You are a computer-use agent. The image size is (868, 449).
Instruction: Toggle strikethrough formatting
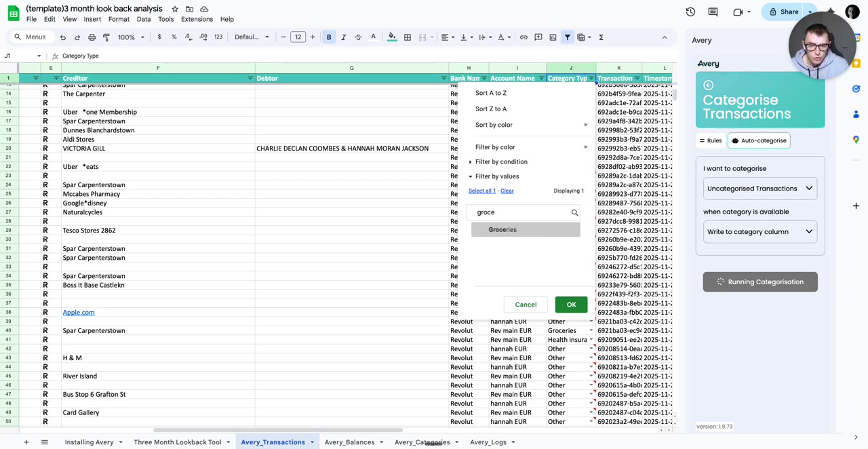358,37
